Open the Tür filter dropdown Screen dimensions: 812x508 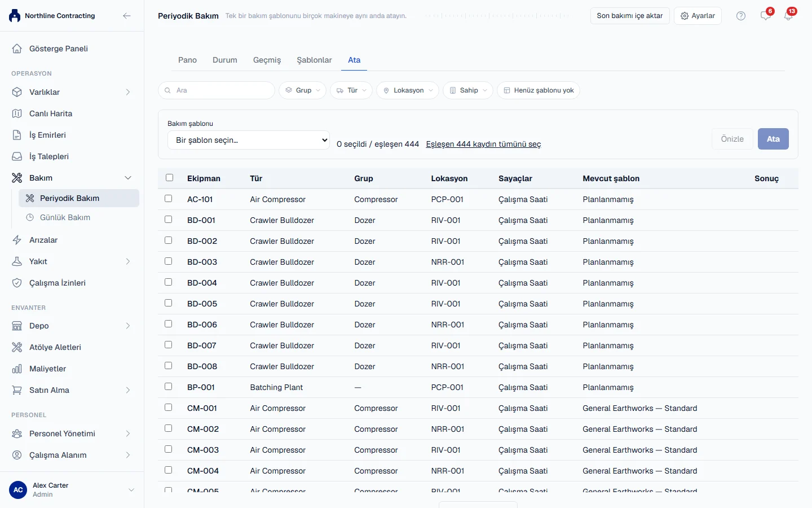click(351, 90)
